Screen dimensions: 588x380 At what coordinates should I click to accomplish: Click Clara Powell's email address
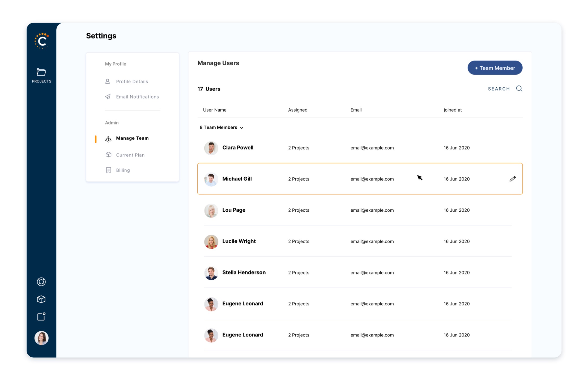click(x=372, y=148)
